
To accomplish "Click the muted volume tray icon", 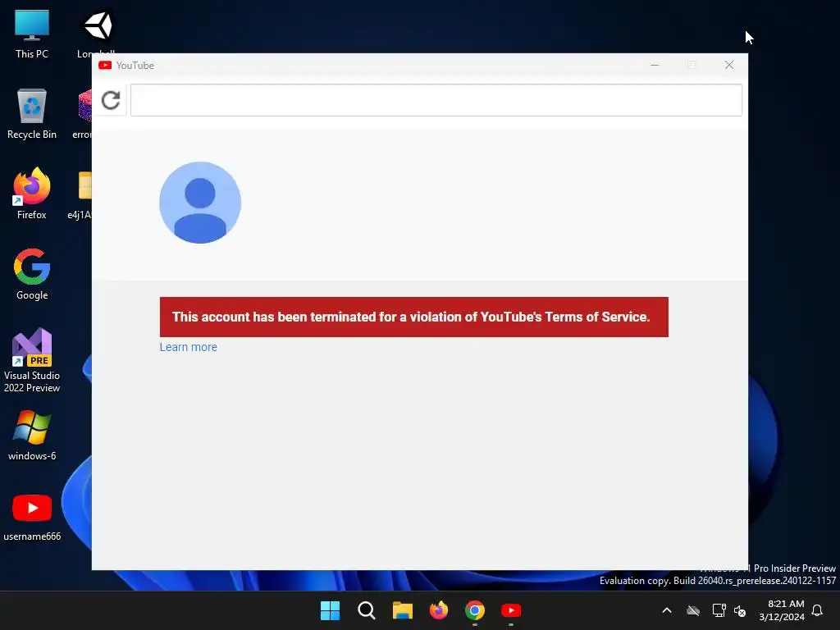I will [741, 610].
